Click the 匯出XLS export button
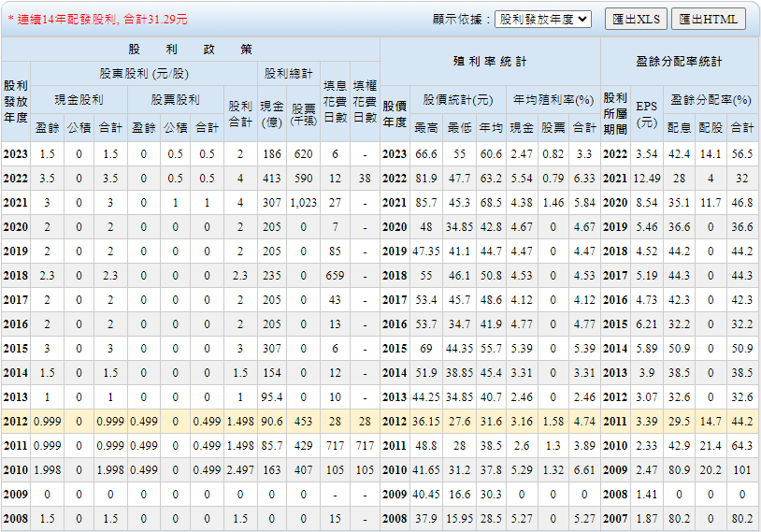761x532 pixels. coord(634,19)
